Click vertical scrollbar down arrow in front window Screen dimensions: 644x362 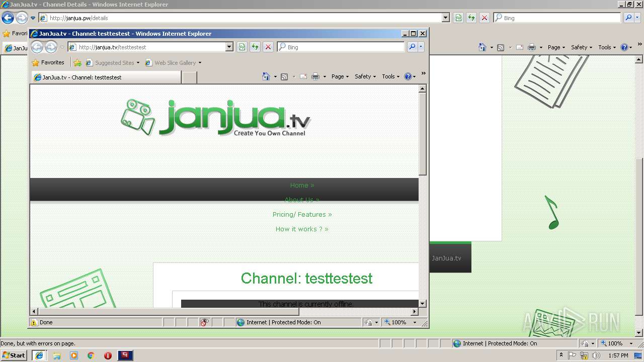click(x=423, y=304)
